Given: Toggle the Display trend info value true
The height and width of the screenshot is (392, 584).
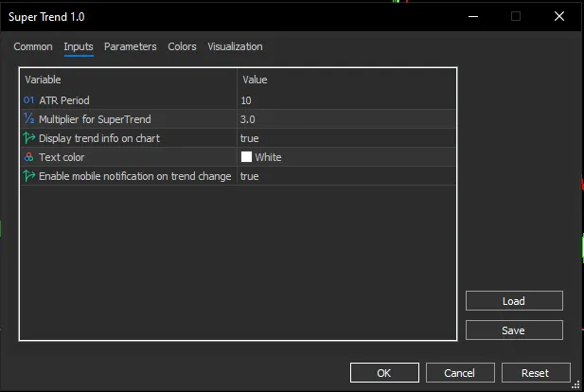Looking at the screenshot, I should [x=345, y=138].
